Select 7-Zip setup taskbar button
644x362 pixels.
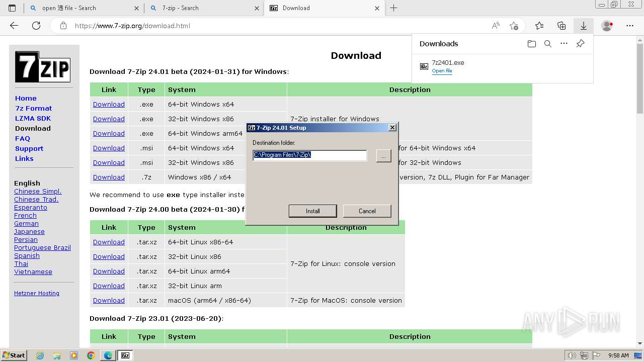[x=125, y=355]
